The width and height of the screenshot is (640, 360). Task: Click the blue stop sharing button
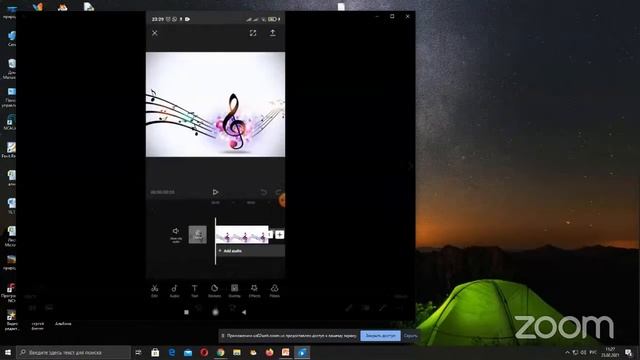[380, 336]
